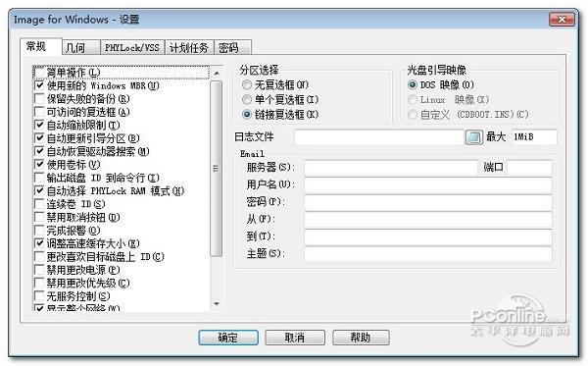Check 无服务控制 (S) option

39,296
